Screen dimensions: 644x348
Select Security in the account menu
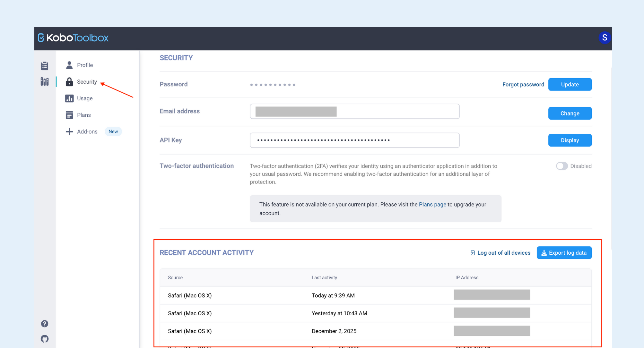[87, 82]
